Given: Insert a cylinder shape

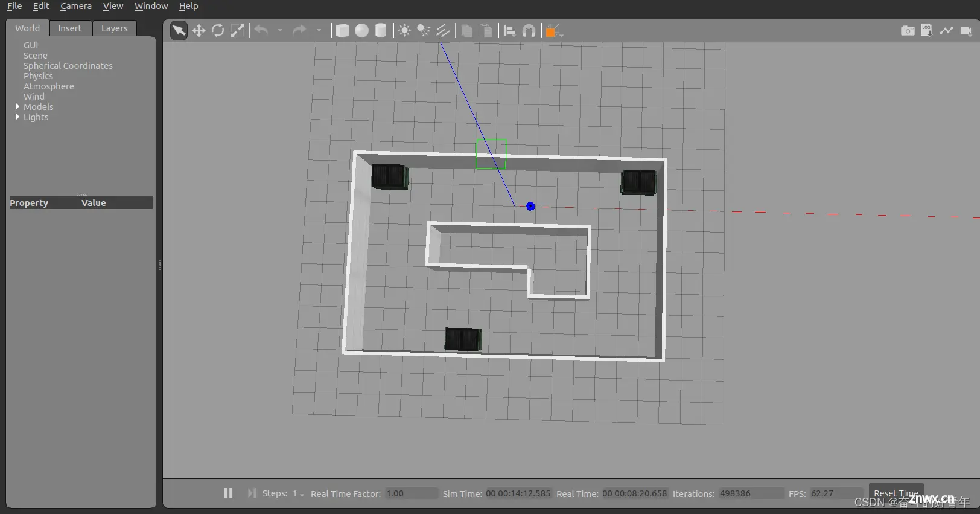Looking at the screenshot, I should click(381, 30).
